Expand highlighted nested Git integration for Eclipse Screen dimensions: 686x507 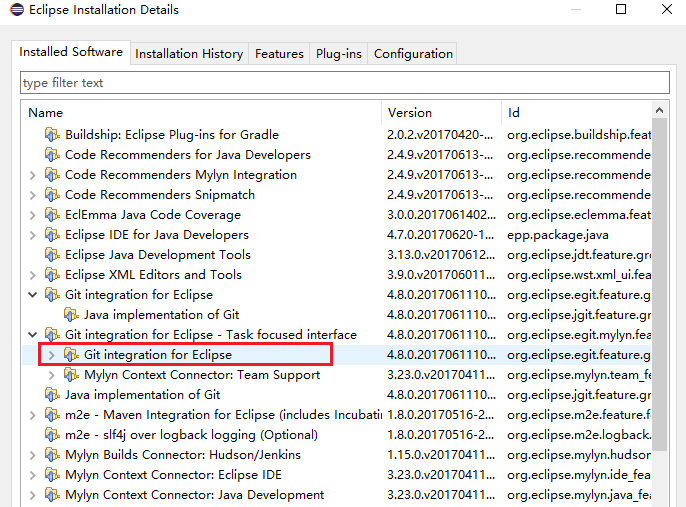(x=51, y=355)
